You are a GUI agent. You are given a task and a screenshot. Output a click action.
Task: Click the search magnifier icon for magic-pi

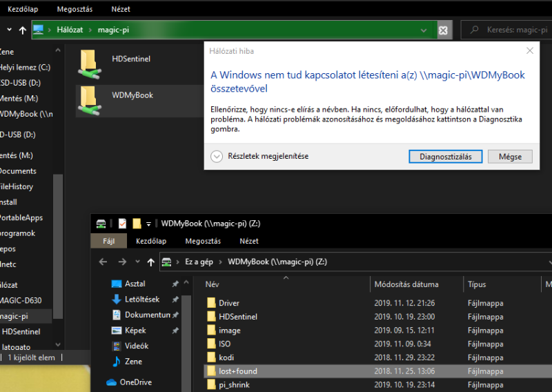pyautogui.click(x=475, y=30)
